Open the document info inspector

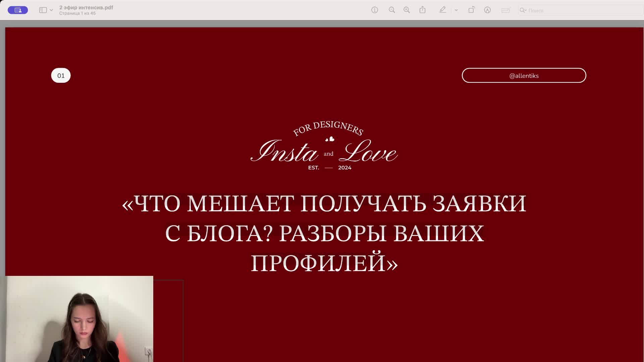(375, 10)
